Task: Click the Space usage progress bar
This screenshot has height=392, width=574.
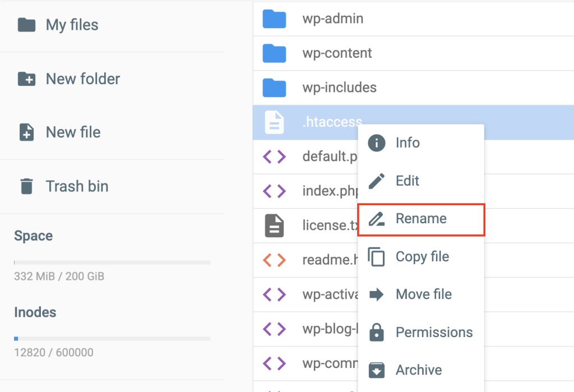Action: [x=112, y=262]
